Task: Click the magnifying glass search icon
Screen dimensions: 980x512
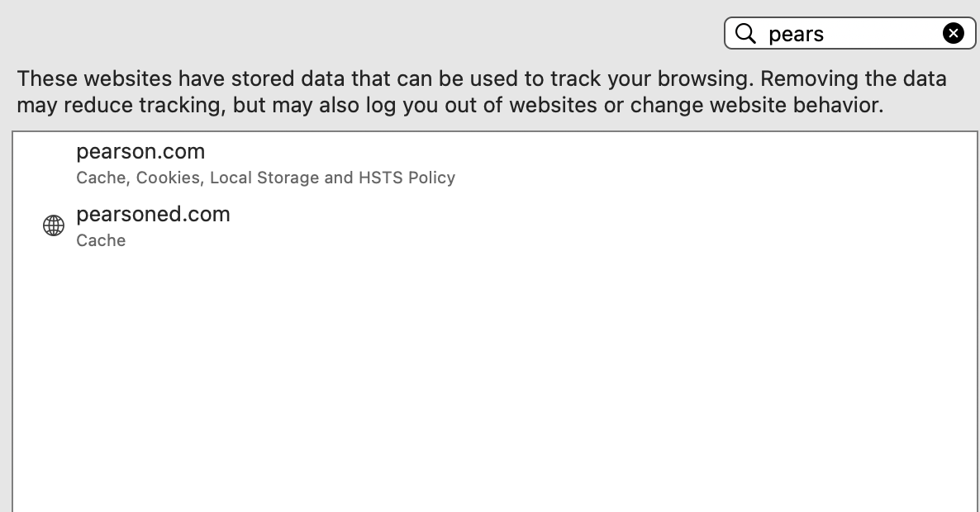Action: [745, 33]
